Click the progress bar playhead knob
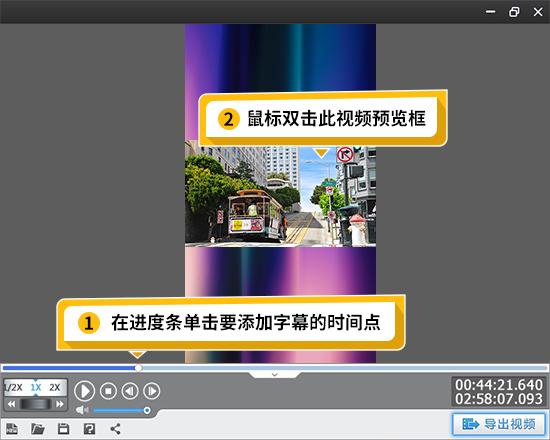 pyautogui.click(x=139, y=368)
